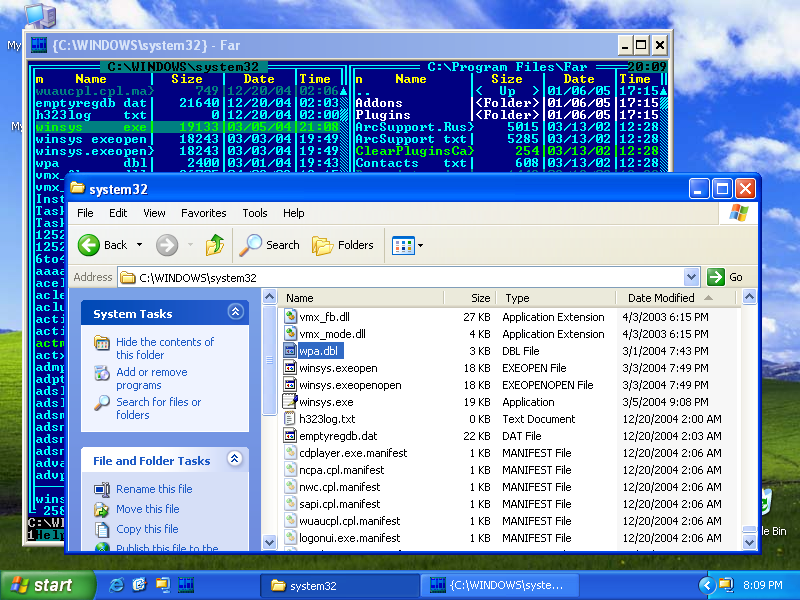Click the Copy this file icon
This screenshot has height=600, width=800.
coord(102,529)
